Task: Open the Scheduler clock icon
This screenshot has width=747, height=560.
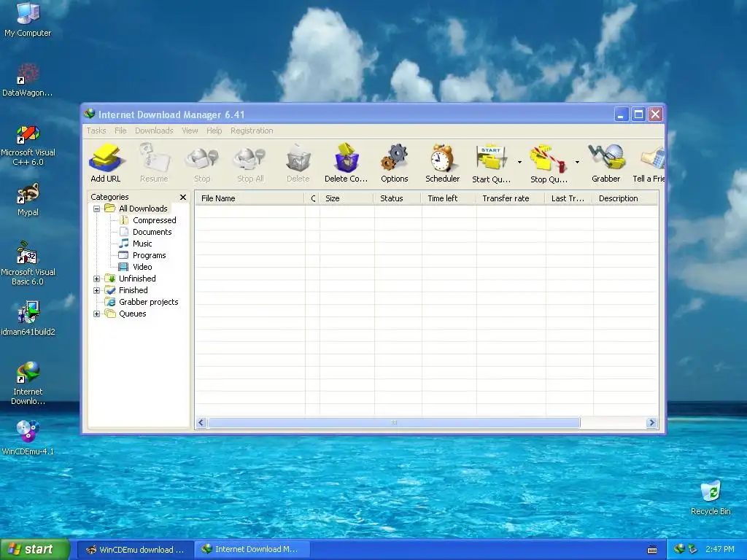Action: click(x=443, y=163)
